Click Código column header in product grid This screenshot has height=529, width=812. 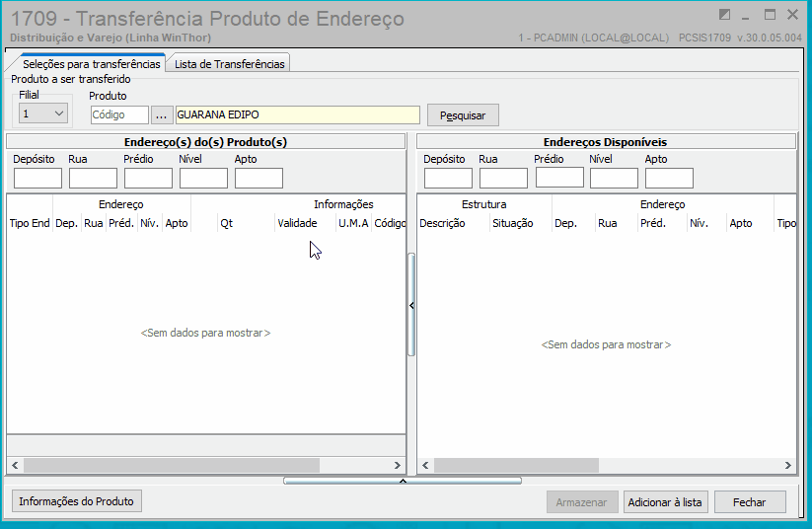pos(390,223)
